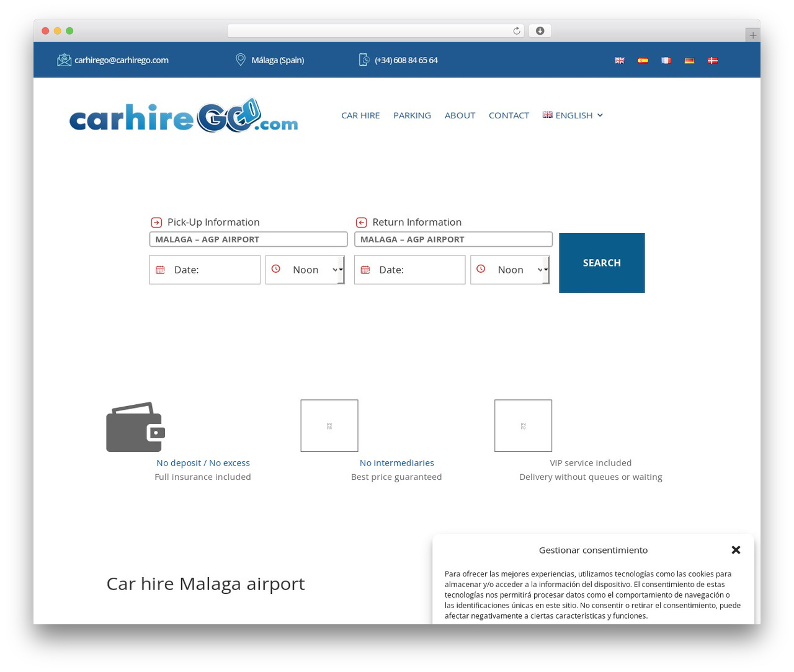Click the email envelope icon in top bar
The width and height of the screenshot is (794, 672).
click(64, 60)
